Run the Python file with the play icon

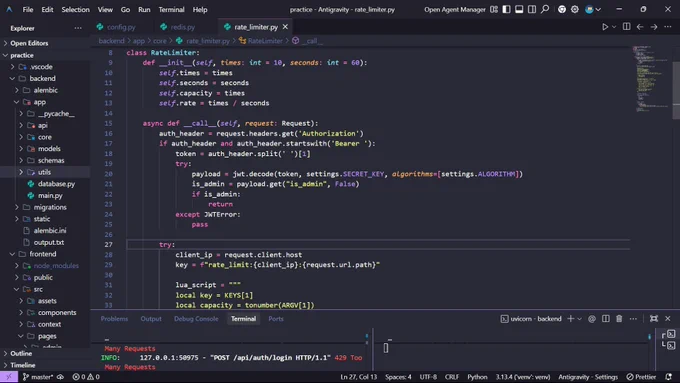tap(605, 27)
